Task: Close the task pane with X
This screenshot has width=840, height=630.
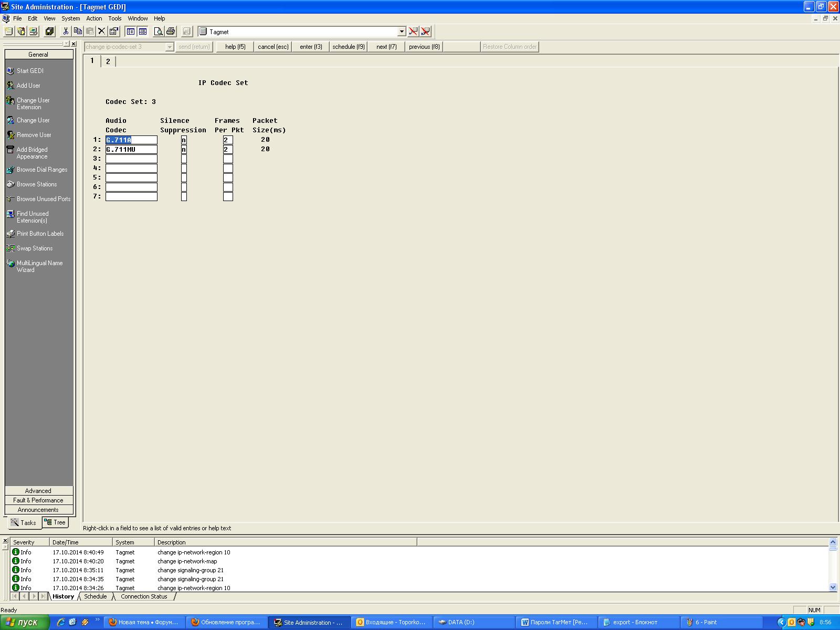Action: click(x=73, y=44)
